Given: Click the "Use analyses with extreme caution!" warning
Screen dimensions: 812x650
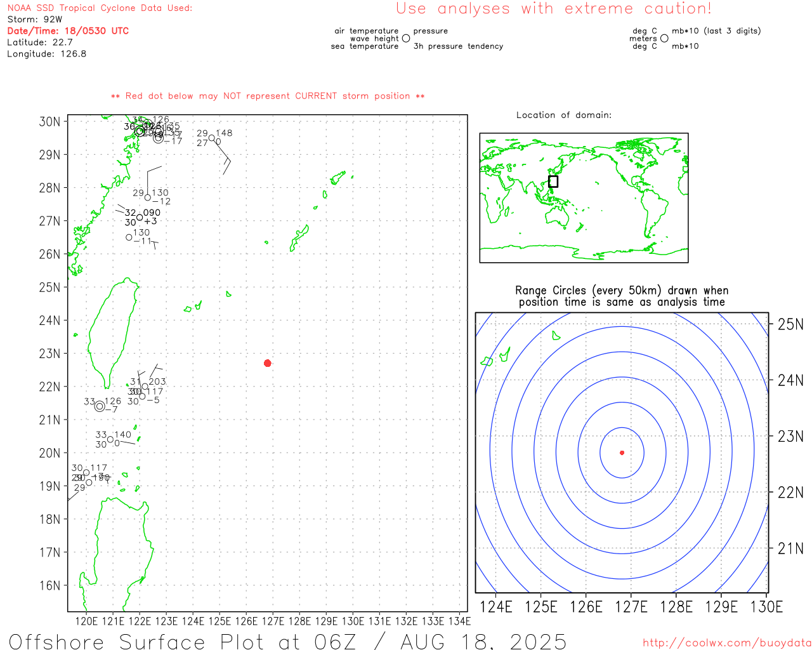Looking at the screenshot, I should click(554, 8).
